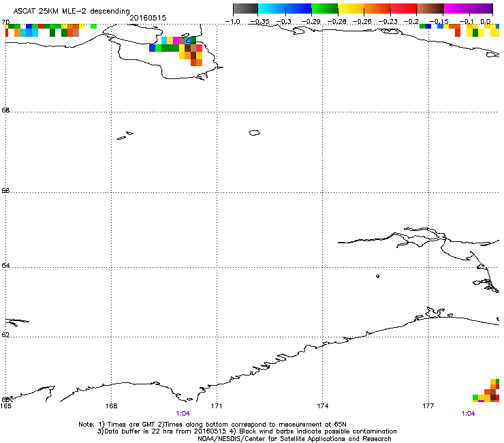Click the latitude label '66'
The height and width of the screenshot is (443, 504).
(5, 190)
